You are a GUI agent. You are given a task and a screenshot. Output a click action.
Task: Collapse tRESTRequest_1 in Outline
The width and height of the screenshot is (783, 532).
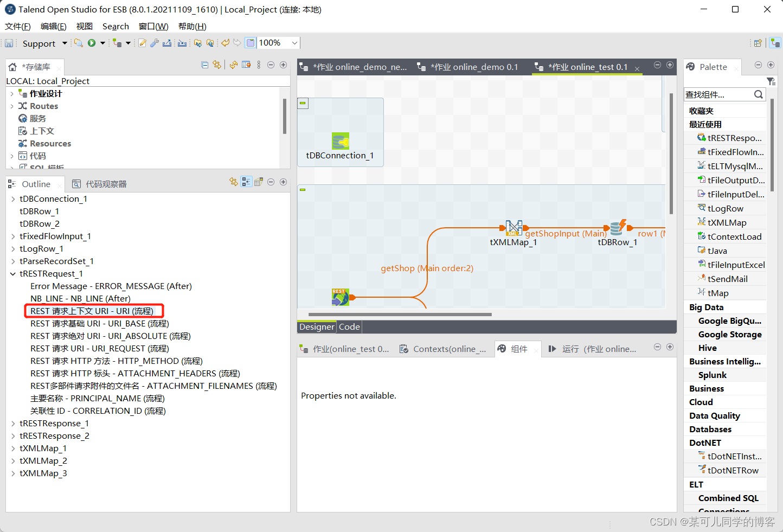pos(13,274)
